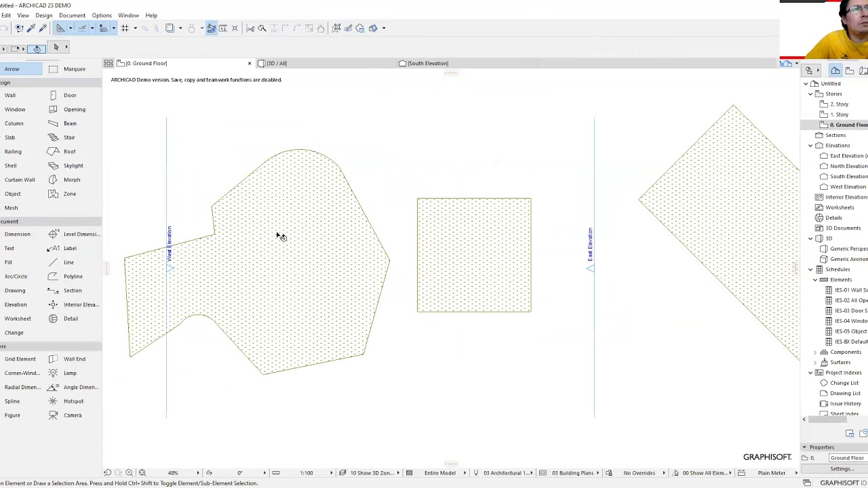868x488 pixels.
Task: Collapse the 3D folder in Navigator
Action: 810,239
